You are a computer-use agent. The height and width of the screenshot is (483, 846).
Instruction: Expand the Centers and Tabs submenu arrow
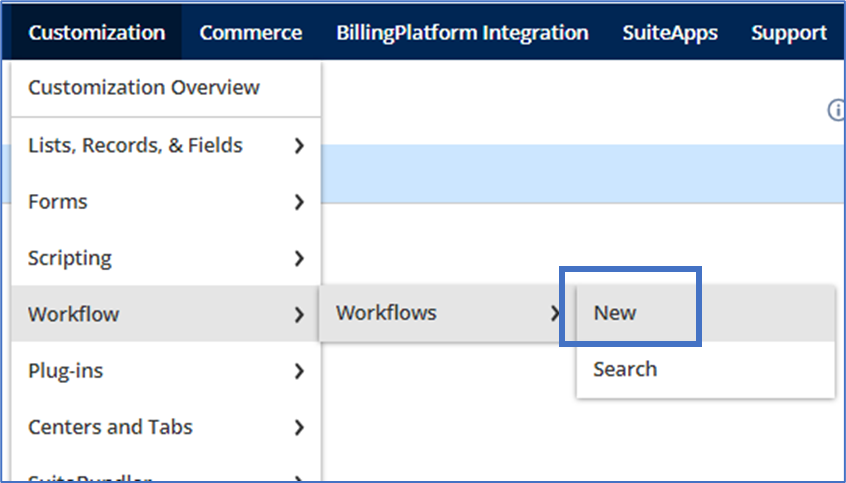(x=299, y=427)
